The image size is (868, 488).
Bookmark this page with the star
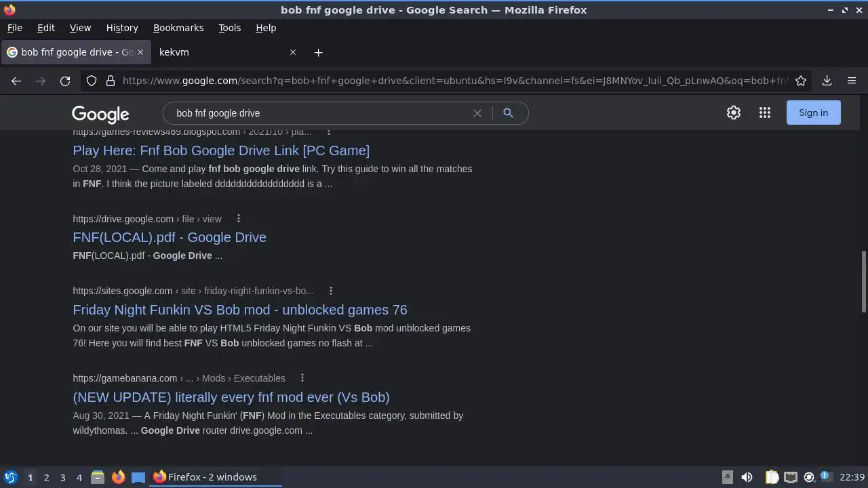[801, 81]
